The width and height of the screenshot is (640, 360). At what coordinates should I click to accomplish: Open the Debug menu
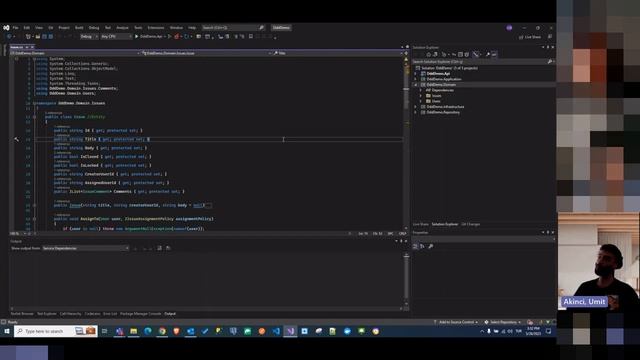click(94, 28)
